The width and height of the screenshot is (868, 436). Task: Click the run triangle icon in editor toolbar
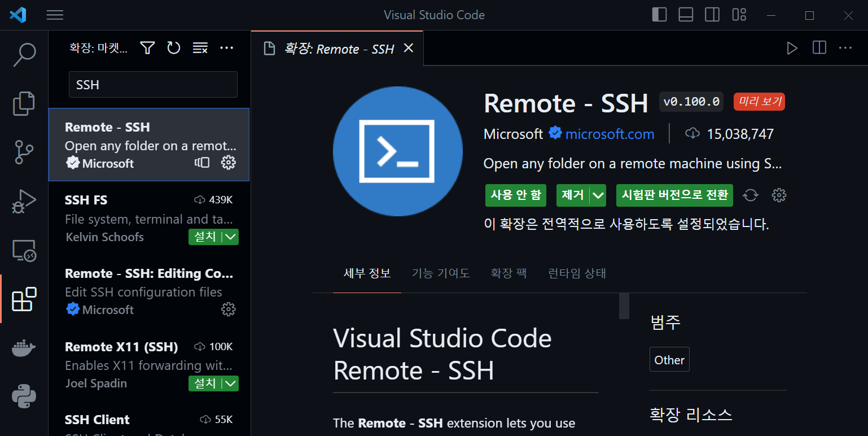pyautogui.click(x=792, y=48)
